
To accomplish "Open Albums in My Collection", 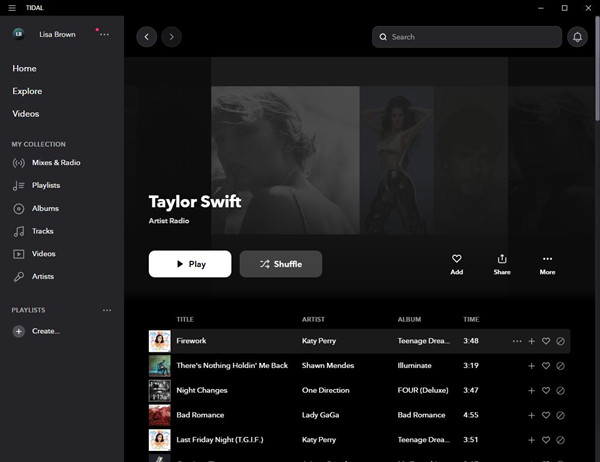I will [x=45, y=208].
